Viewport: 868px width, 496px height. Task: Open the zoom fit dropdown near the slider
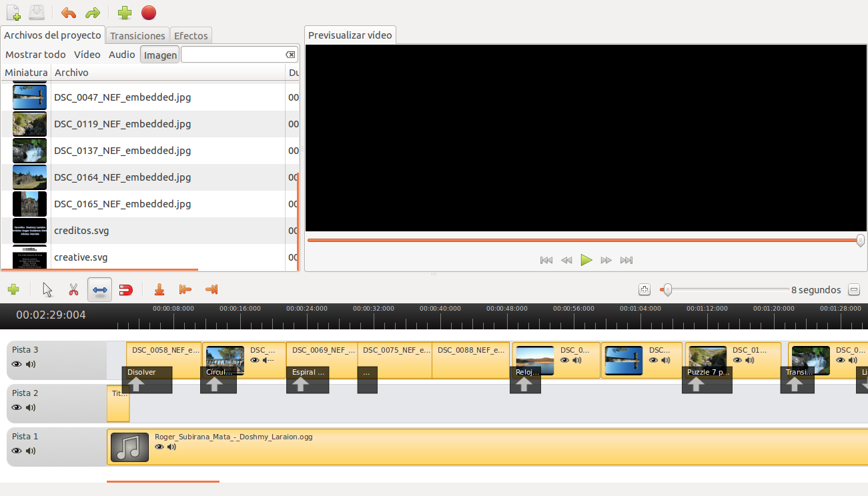[x=644, y=289]
